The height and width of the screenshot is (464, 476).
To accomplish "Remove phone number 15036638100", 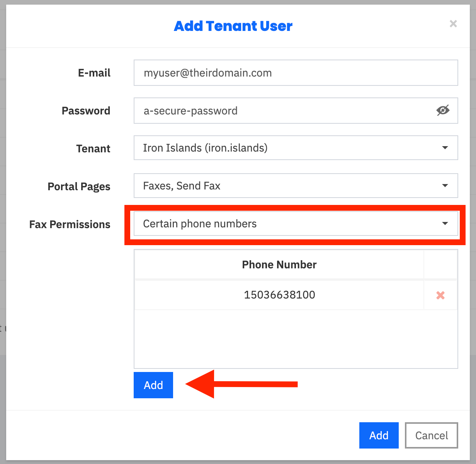I will point(440,295).
